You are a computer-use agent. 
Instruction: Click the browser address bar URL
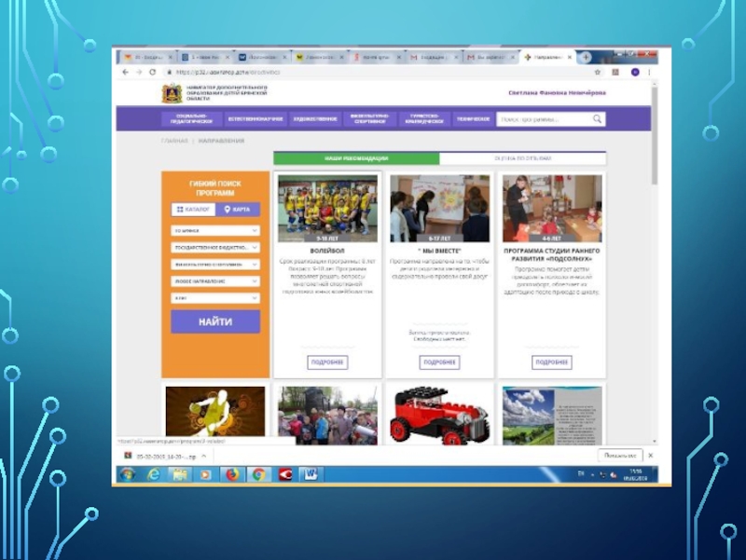(228, 73)
